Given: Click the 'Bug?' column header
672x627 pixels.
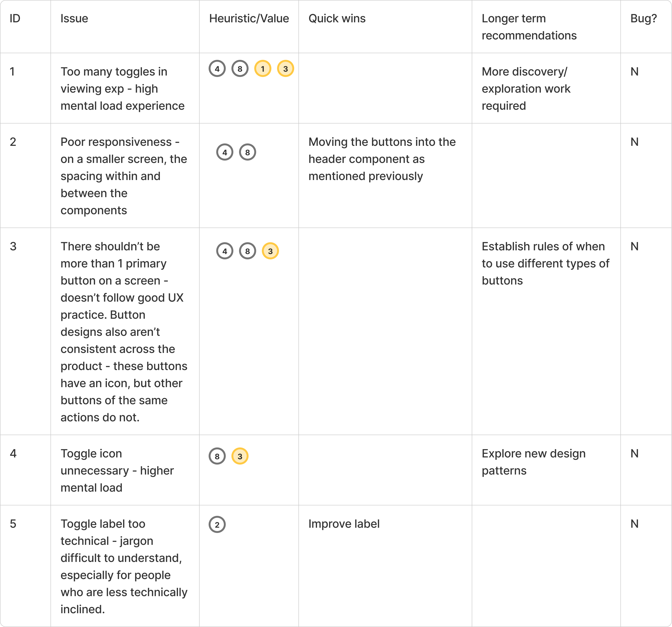Looking at the screenshot, I should point(644,19).
